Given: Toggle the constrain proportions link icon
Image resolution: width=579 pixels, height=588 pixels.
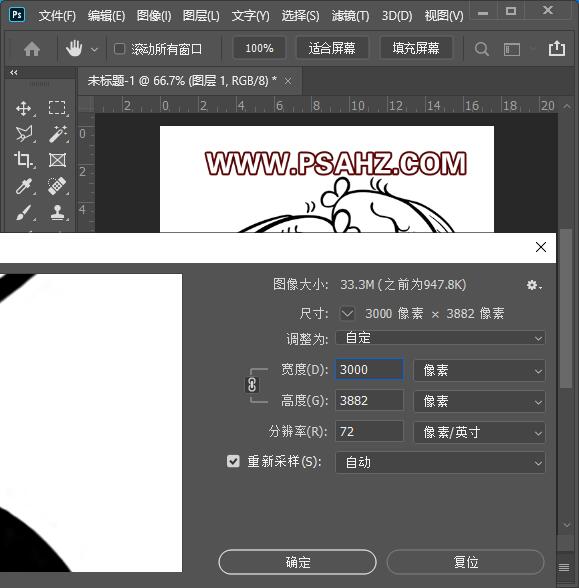Looking at the screenshot, I should tap(252, 385).
